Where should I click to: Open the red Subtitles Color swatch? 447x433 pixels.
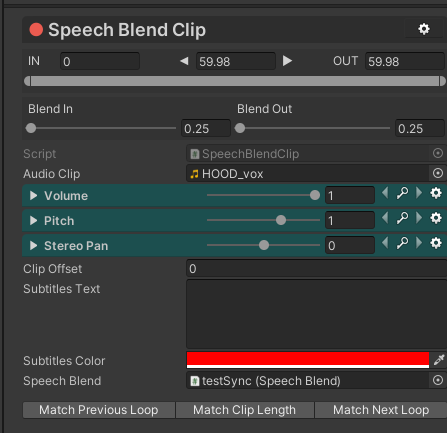pyautogui.click(x=308, y=360)
